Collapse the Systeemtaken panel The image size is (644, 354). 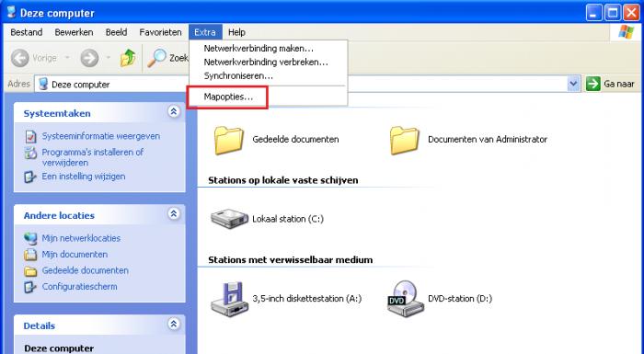[174, 111]
